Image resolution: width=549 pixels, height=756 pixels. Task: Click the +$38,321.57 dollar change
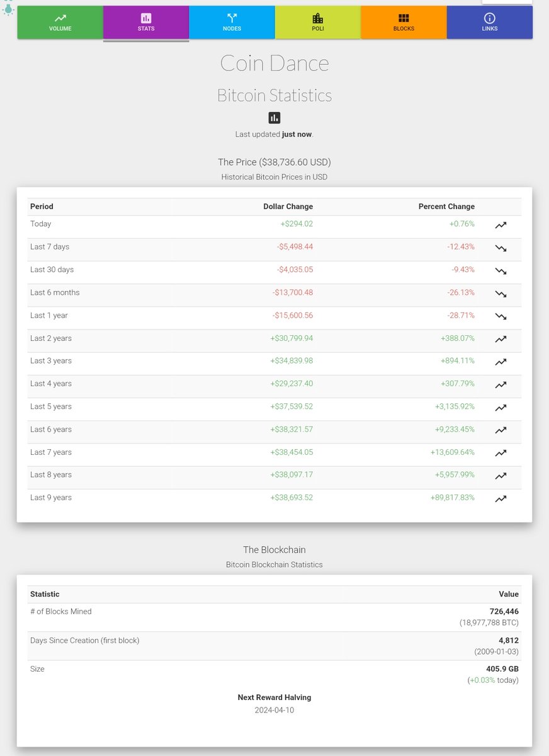[x=291, y=430]
